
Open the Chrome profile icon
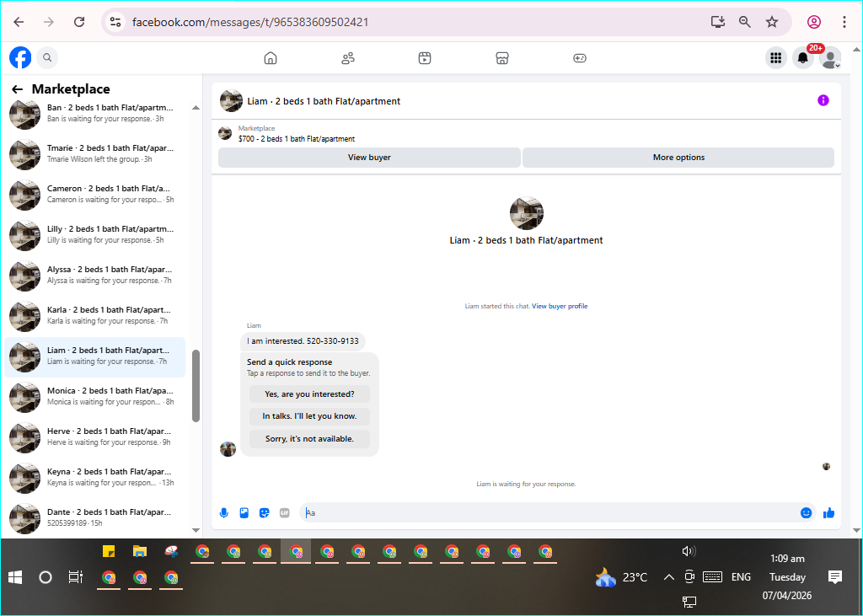tap(814, 22)
